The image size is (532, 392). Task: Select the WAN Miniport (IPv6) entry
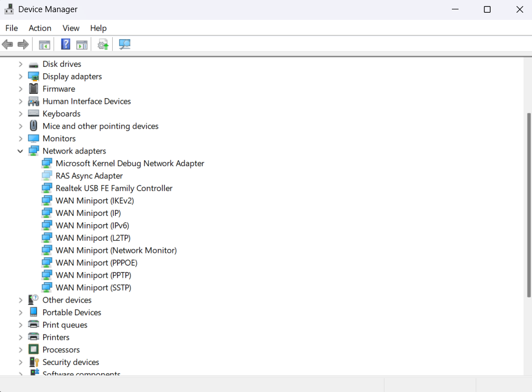[92, 225]
